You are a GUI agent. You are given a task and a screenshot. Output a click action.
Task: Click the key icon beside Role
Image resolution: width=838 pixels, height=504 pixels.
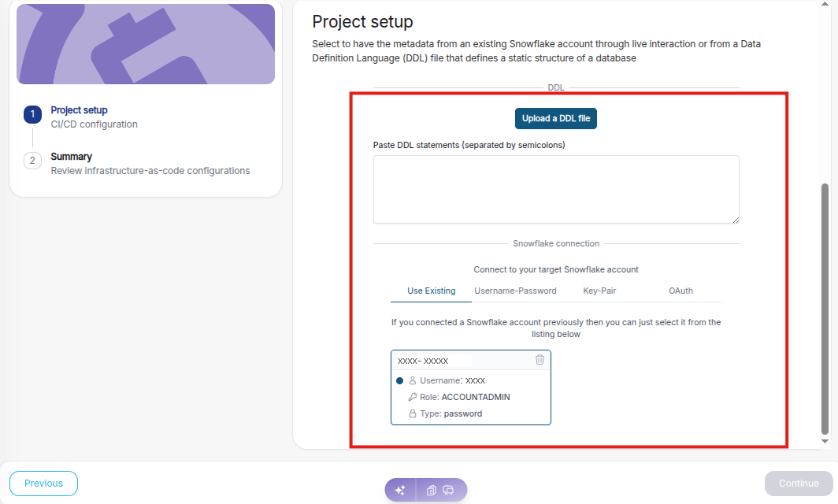click(412, 397)
